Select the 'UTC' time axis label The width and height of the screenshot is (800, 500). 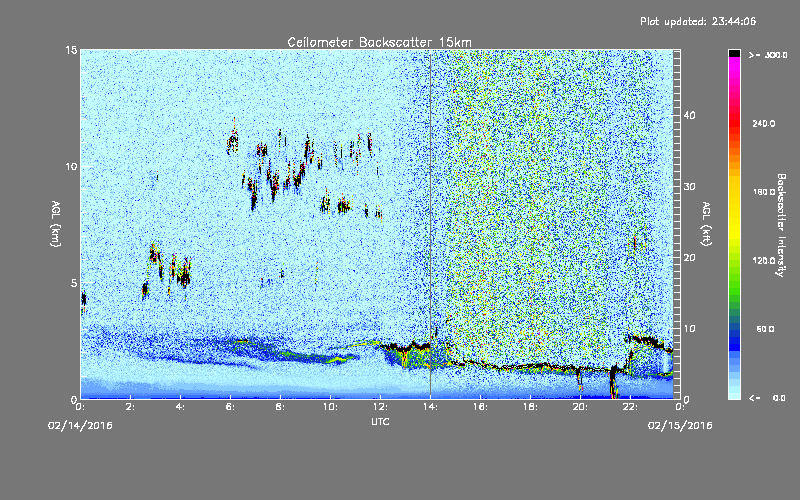point(380,421)
